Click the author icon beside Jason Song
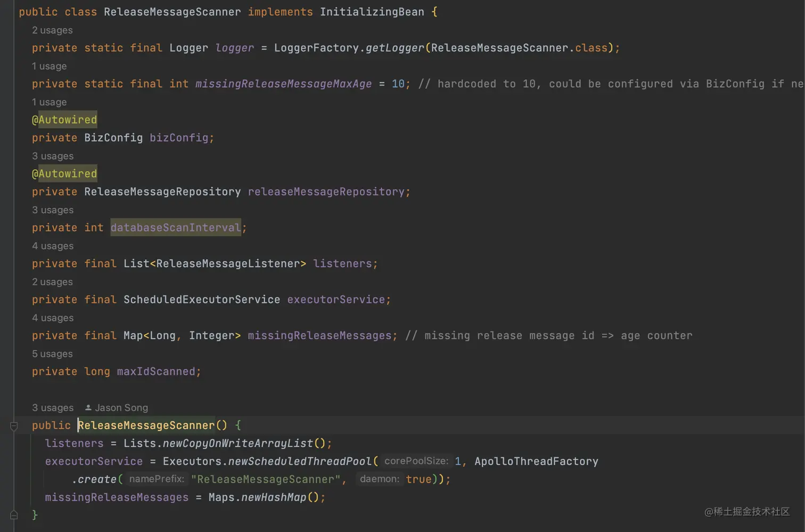This screenshot has height=532, width=805. point(88,408)
